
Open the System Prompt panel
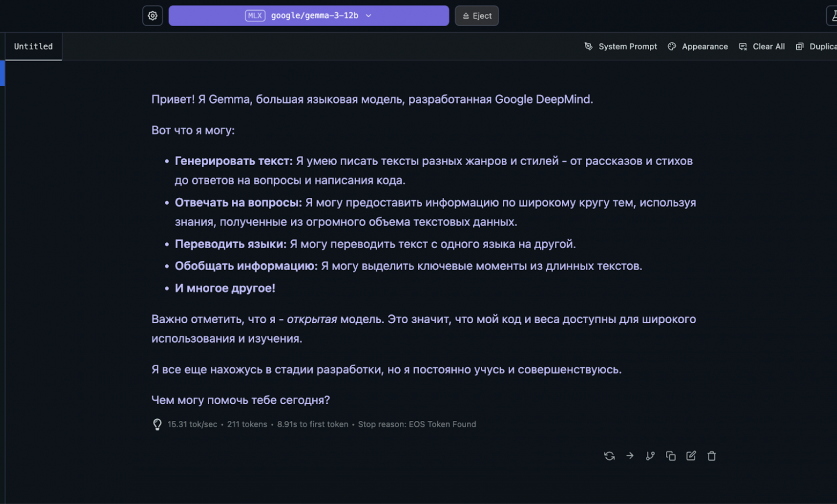(x=628, y=46)
